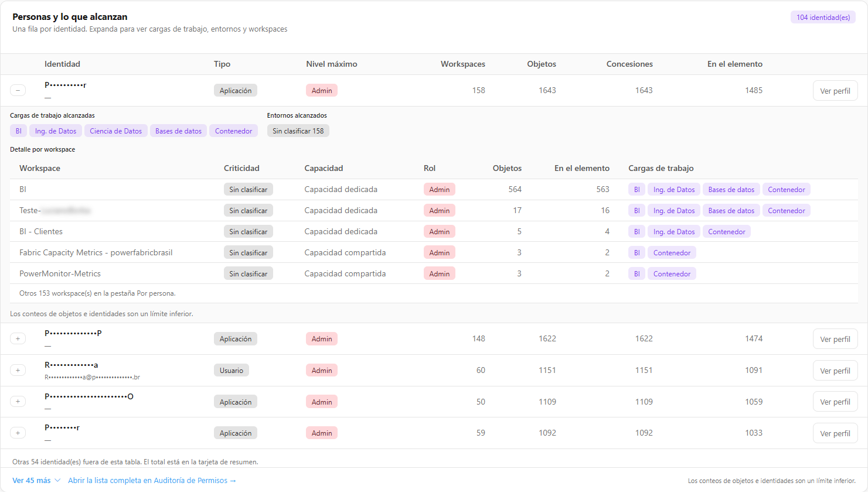868x493 pixels.
Task: Expand the identity row with 1092 objetos
Action: [18, 433]
